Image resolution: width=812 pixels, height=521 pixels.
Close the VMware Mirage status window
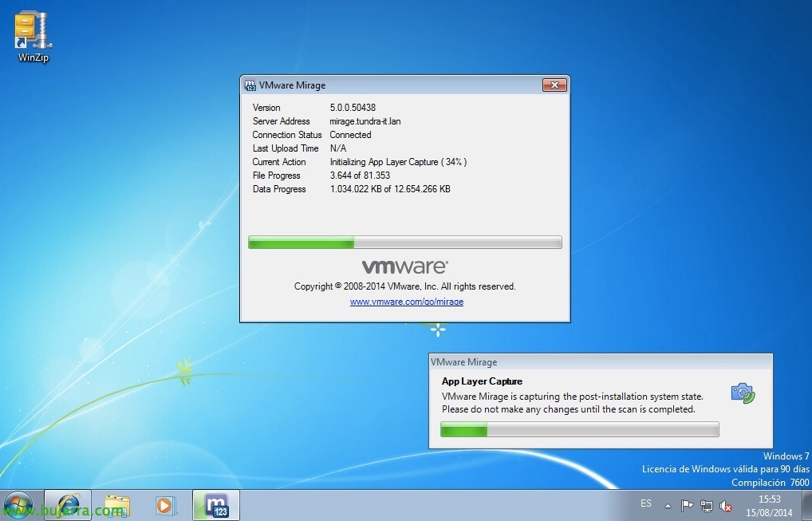554,85
